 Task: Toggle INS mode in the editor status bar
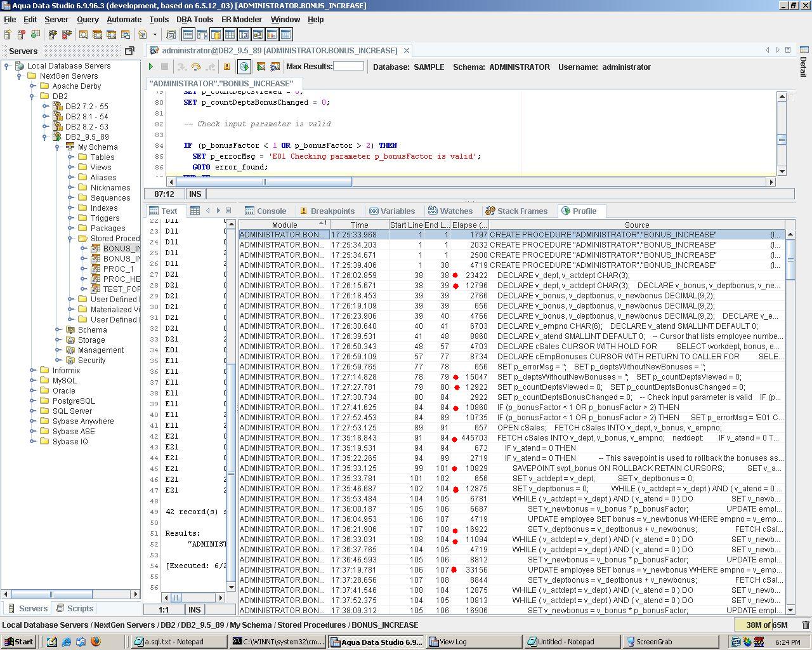pyautogui.click(x=195, y=194)
